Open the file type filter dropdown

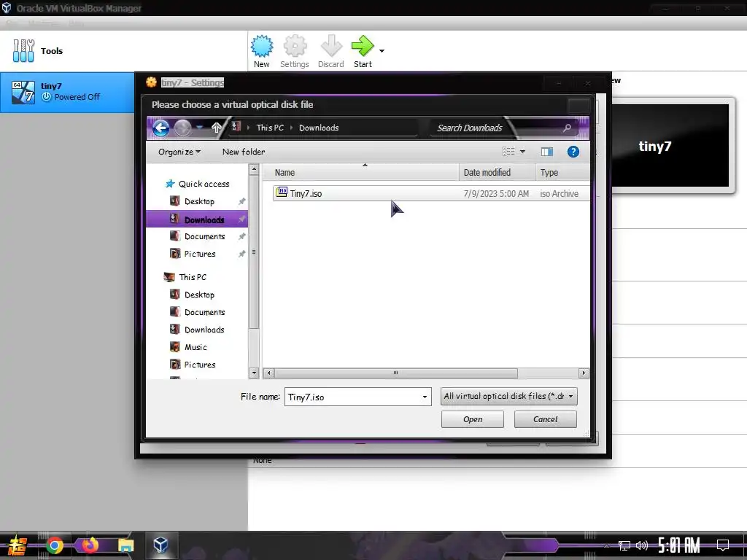[x=508, y=396]
